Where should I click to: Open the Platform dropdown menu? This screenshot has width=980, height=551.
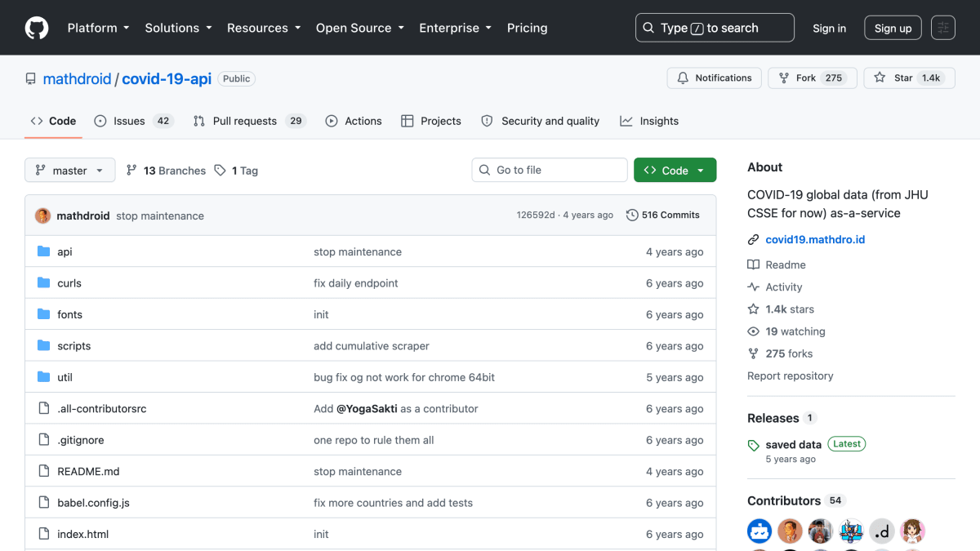(98, 28)
